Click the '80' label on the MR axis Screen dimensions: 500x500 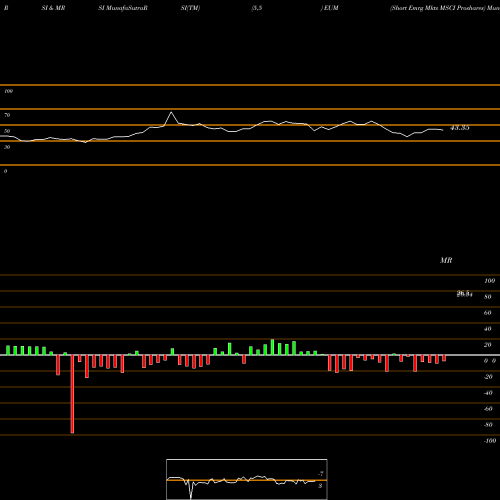[488, 297]
